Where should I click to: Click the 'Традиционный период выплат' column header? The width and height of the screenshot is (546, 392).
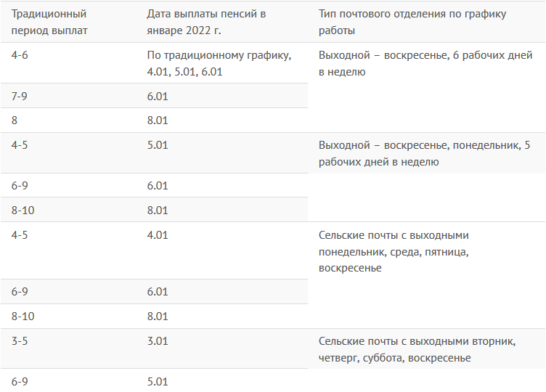[x=49, y=23]
